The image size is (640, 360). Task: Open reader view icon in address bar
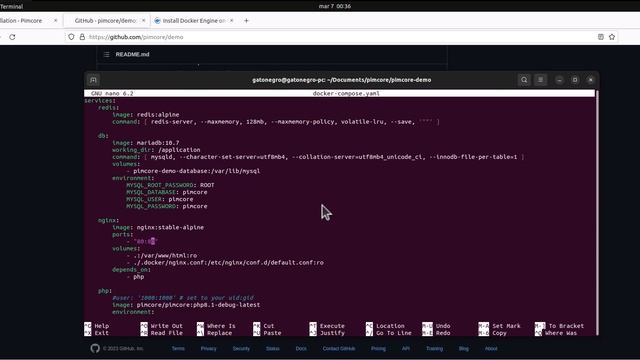click(x=601, y=37)
